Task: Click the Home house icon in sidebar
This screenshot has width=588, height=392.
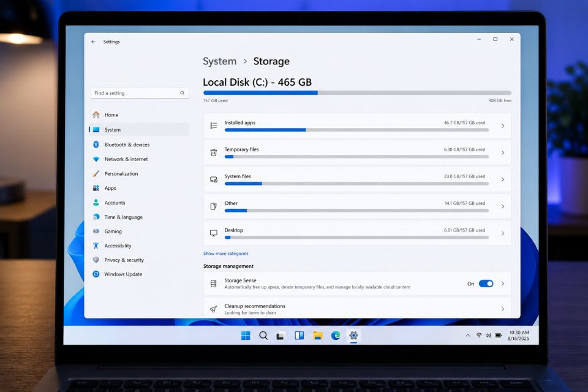Action: click(96, 115)
